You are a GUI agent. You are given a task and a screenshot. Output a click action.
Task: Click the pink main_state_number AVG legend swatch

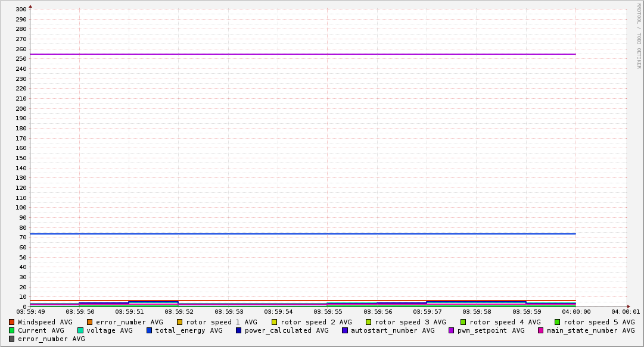[x=541, y=330]
